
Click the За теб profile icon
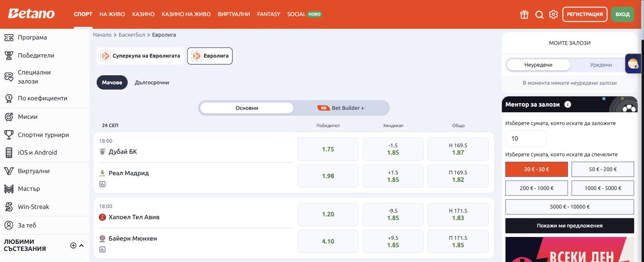click(9, 225)
